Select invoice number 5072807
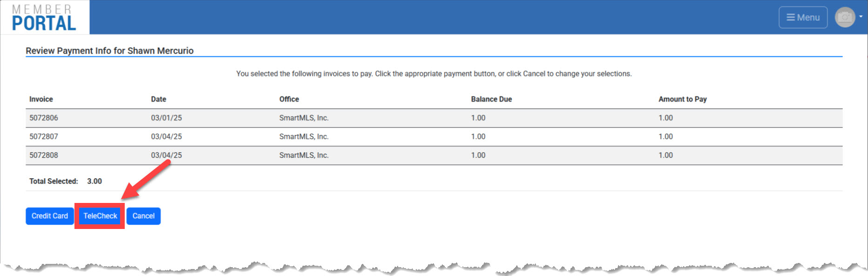The height and width of the screenshot is (276, 868). [x=44, y=136]
